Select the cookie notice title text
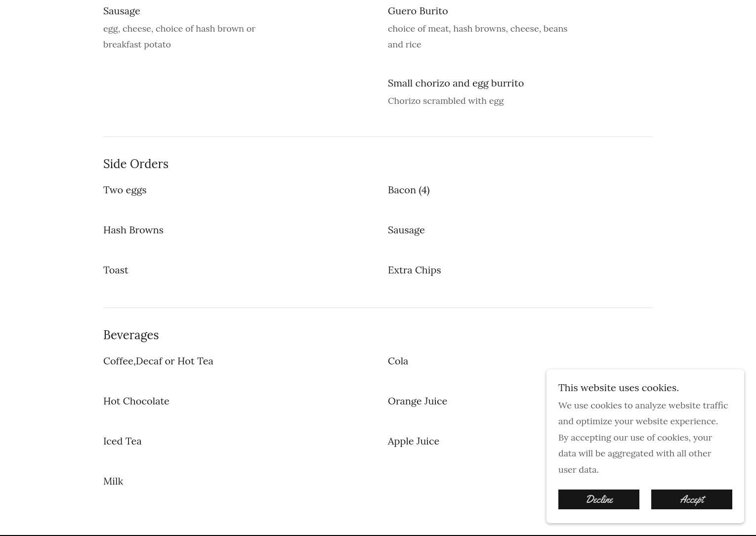Screen dimensions: 756x536 click(619, 388)
